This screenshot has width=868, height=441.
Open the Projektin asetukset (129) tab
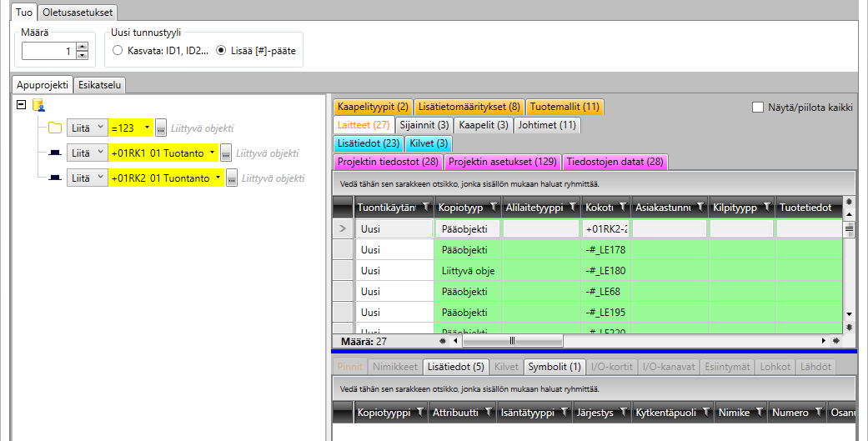pyautogui.click(x=503, y=162)
